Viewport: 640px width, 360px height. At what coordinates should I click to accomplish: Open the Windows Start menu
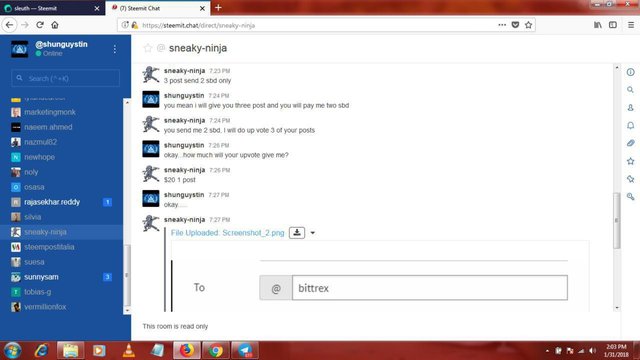click(12, 351)
